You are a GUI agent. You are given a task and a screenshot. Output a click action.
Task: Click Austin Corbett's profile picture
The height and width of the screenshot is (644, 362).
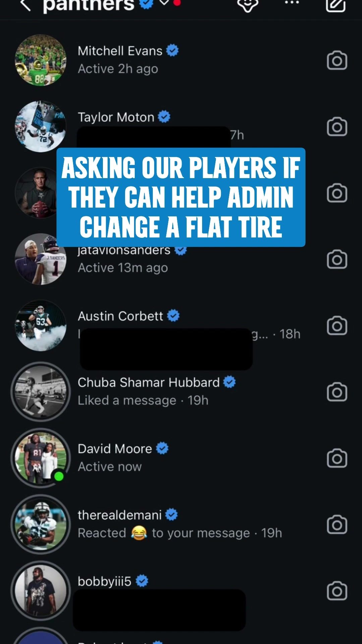(40, 325)
